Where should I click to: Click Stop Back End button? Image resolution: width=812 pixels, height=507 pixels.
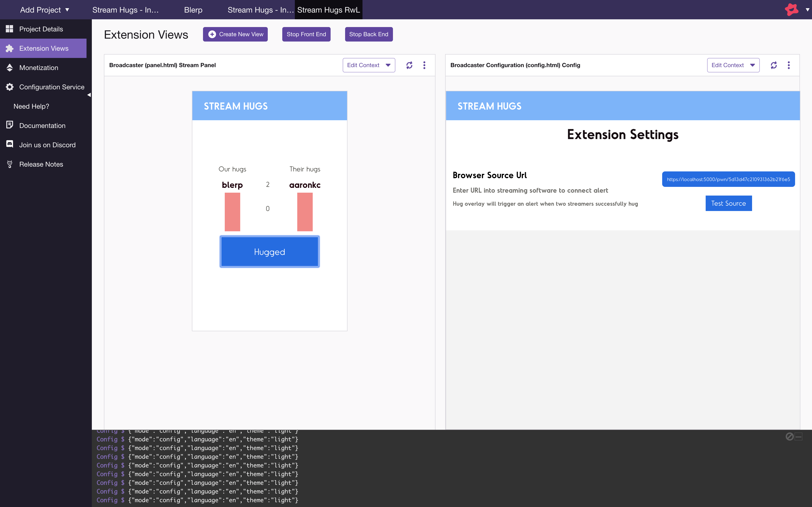368,34
